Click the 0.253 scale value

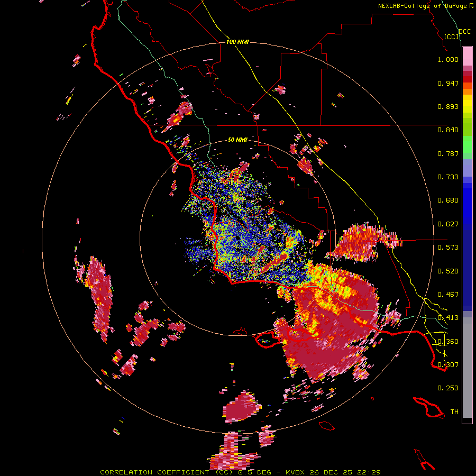coord(448,388)
